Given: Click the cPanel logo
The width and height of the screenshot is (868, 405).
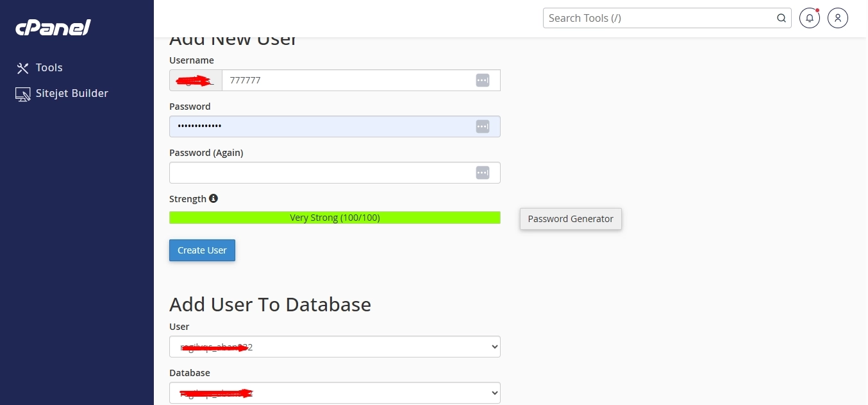Looking at the screenshot, I should coord(53,27).
